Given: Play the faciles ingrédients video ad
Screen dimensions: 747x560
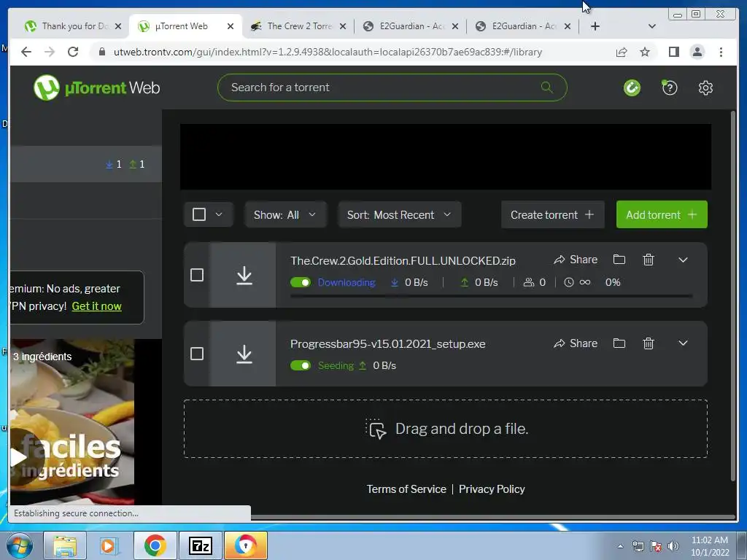Looking at the screenshot, I should [18, 458].
